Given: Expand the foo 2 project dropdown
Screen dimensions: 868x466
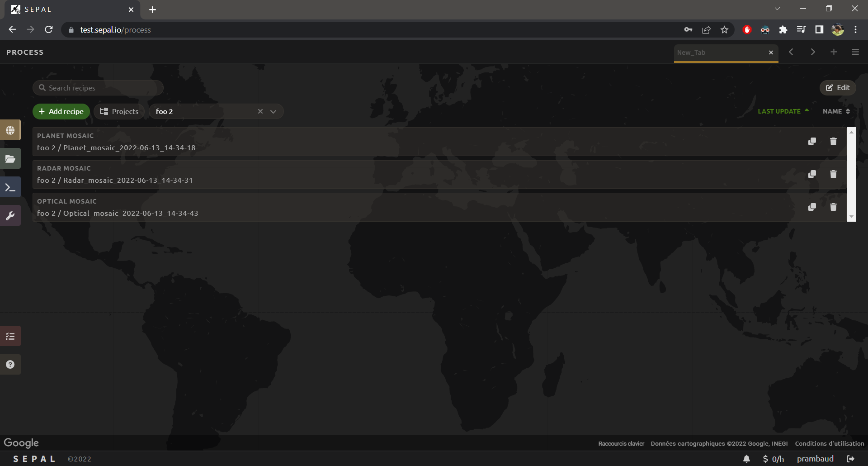Looking at the screenshot, I should (273, 112).
